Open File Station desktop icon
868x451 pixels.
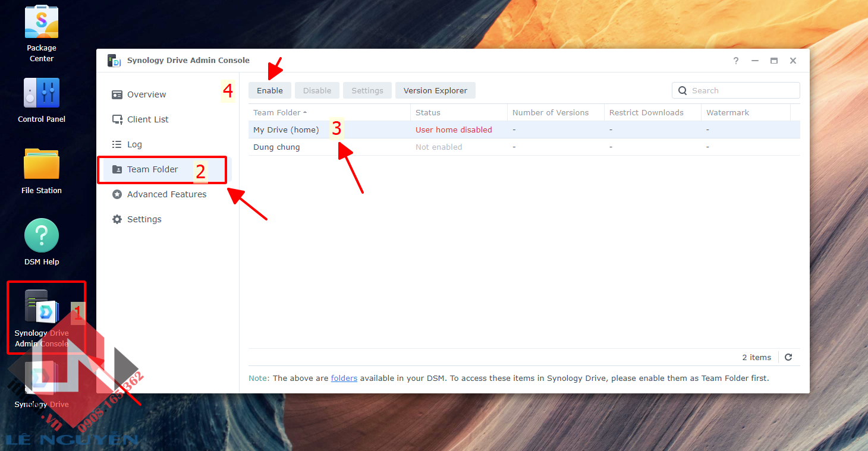tap(42, 165)
